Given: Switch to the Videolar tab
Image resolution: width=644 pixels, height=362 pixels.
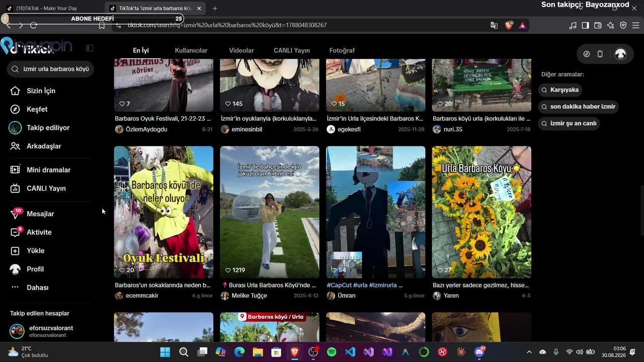Looking at the screenshot, I should tap(242, 50).
